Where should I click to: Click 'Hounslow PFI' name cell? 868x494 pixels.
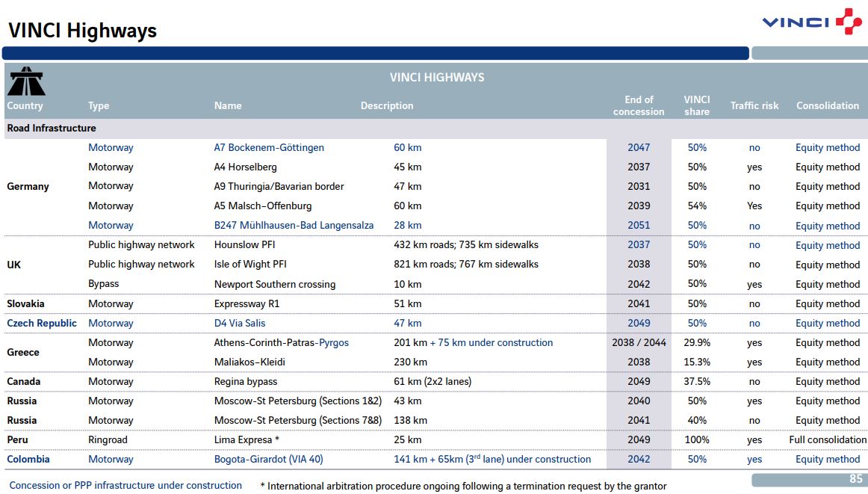click(245, 245)
